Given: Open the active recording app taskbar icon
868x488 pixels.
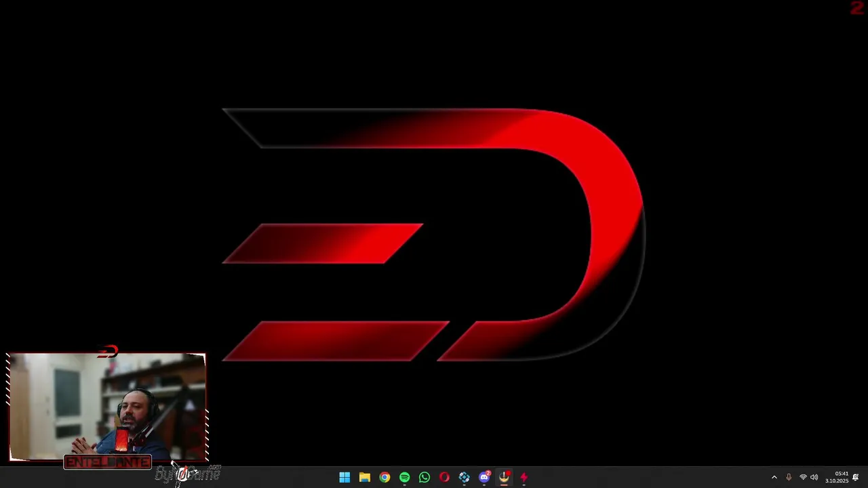Looking at the screenshot, I should click(x=504, y=477).
